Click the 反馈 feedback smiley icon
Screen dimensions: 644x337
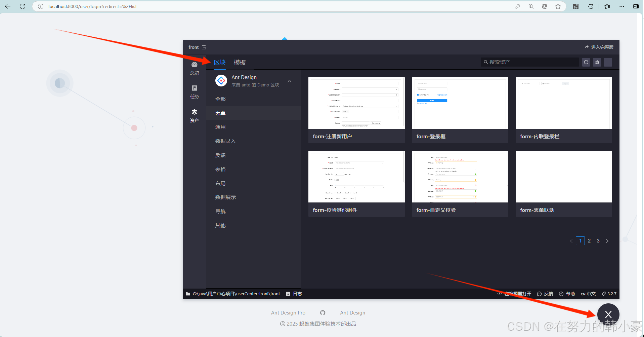(540, 294)
